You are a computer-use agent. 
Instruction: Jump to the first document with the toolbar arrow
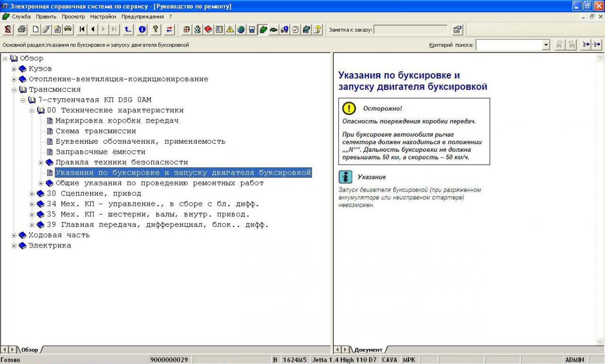pos(82,29)
